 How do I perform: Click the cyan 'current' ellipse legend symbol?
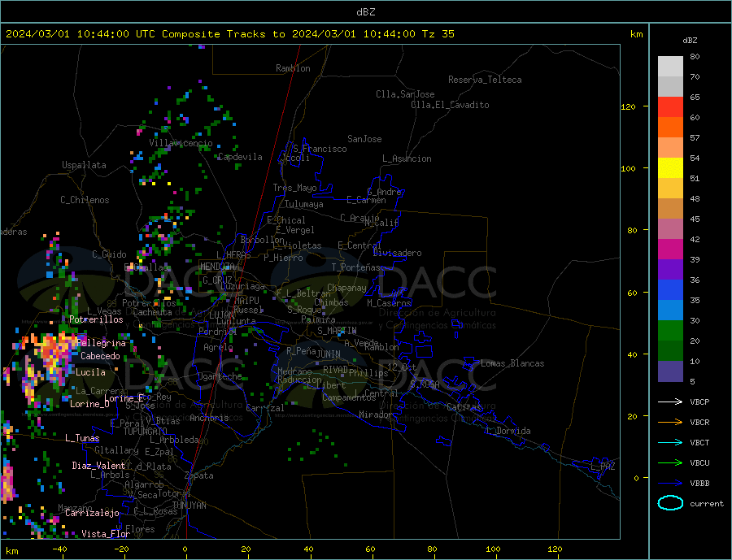pos(670,503)
